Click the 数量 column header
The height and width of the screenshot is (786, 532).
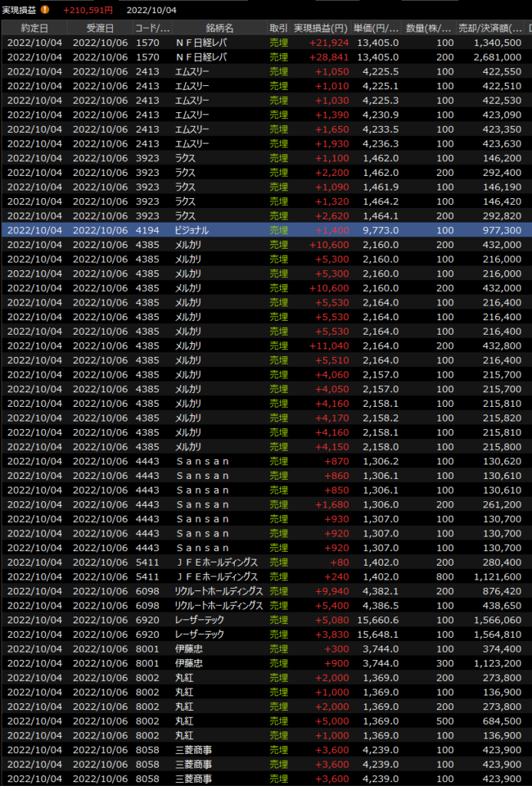[428, 28]
